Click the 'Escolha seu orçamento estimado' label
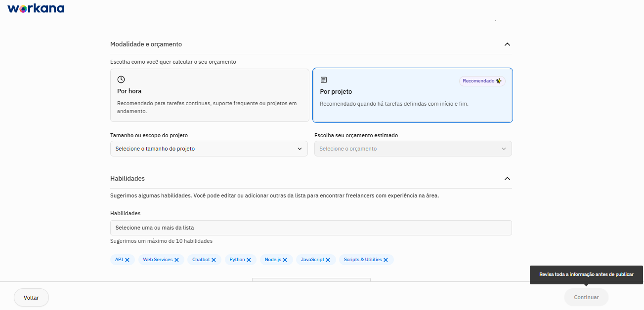Screen dimensions: 644x310 click(356, 135)
